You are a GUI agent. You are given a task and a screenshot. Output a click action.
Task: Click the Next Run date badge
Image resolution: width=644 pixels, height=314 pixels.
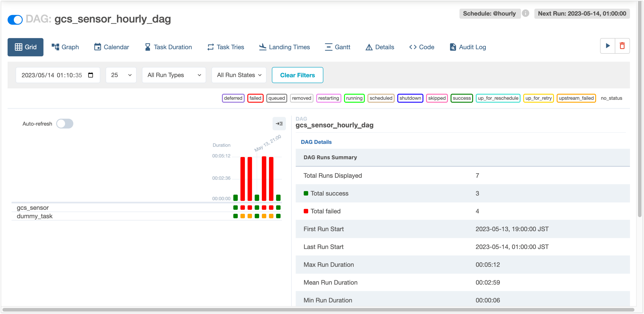(582, 13)
